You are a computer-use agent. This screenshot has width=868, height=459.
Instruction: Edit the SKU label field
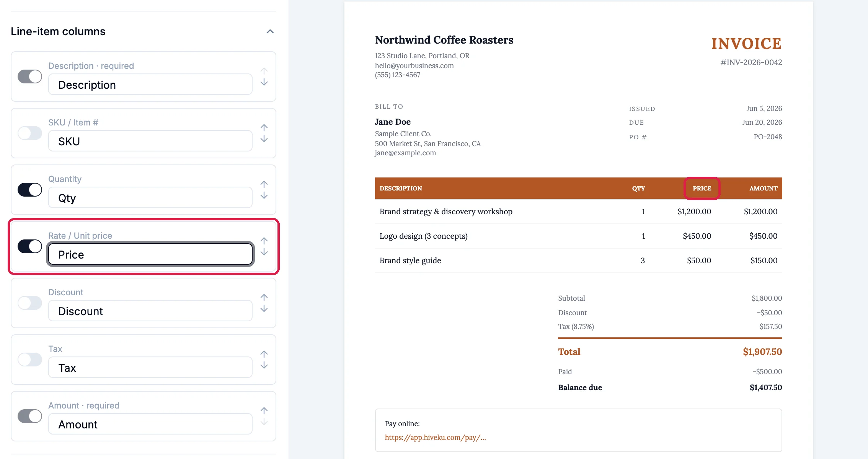pos(150,141)
